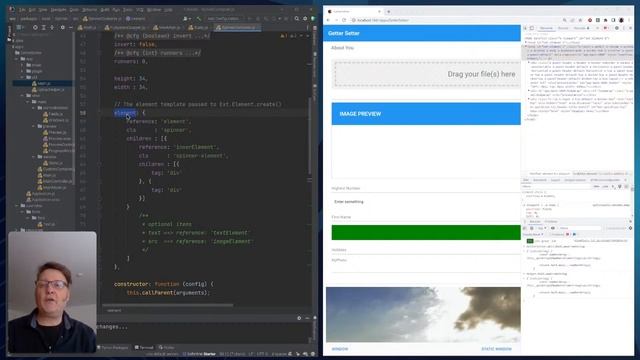Click the IMAGE PREVIEW panel header

coord(426,114)
